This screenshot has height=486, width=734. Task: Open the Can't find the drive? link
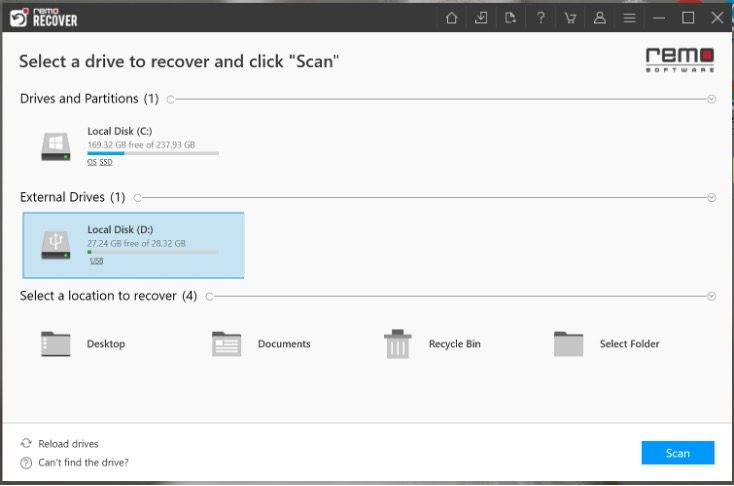click(x=83, y=463)
